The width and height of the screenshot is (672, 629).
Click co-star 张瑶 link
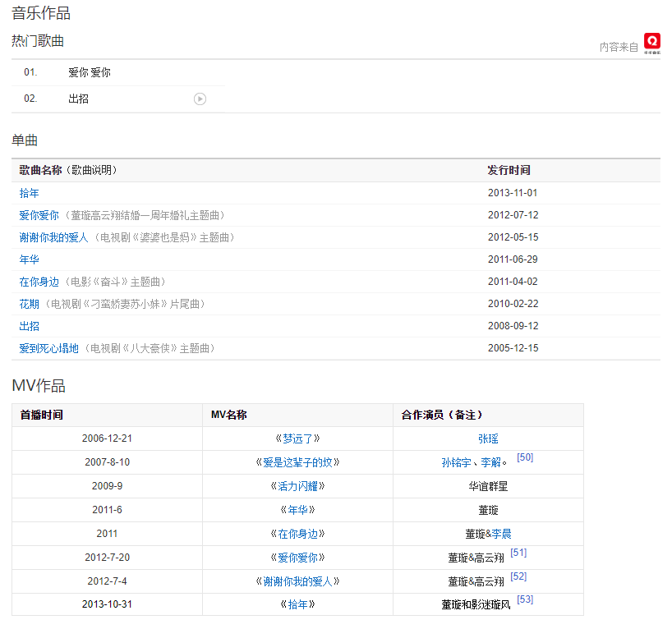[x=488, y=438]
